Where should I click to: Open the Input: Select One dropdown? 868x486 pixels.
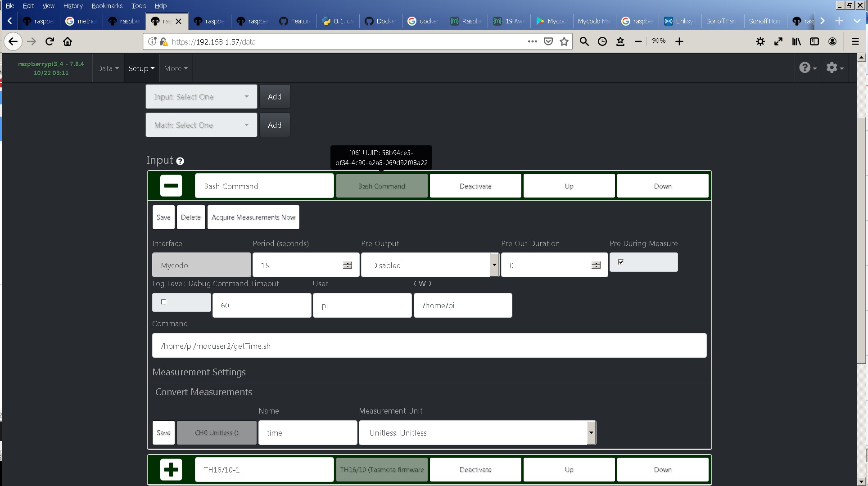pyautogui.click(x=201, y=96)
